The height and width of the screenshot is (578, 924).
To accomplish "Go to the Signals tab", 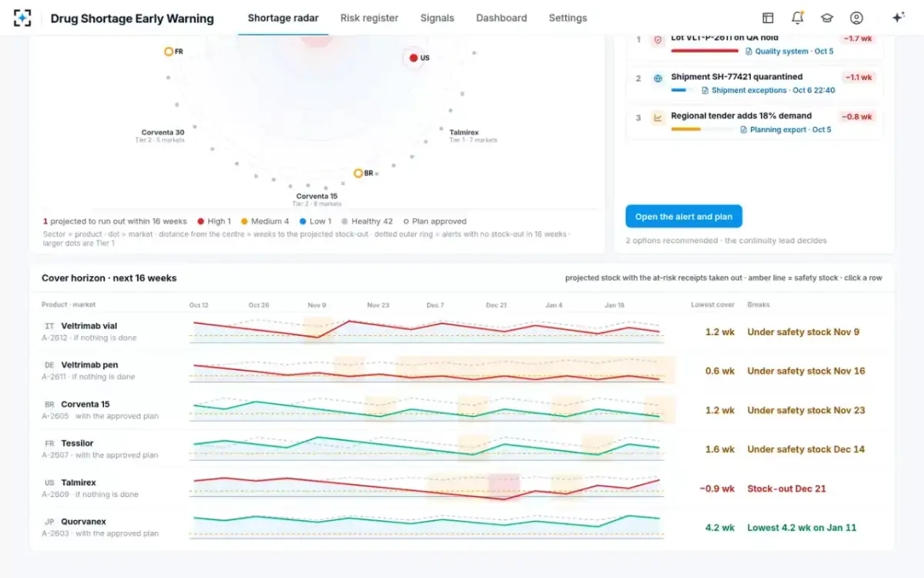I will 437,18.
